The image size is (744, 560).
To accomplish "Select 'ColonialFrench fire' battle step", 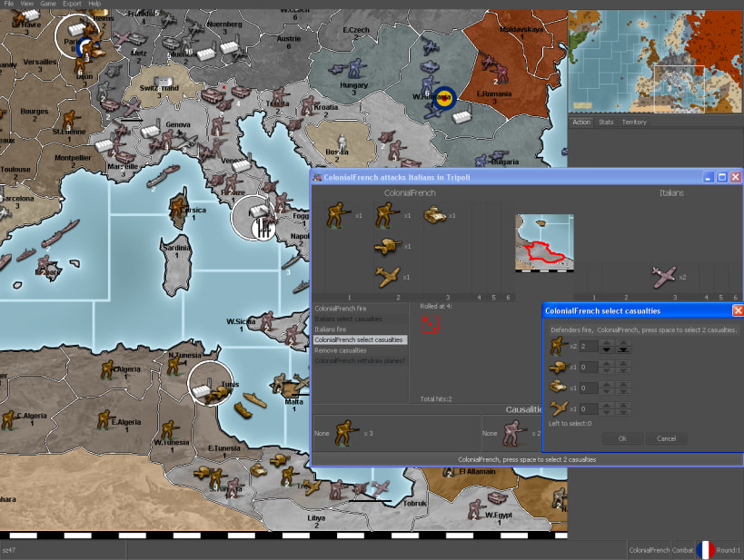I will pos(360,309).
